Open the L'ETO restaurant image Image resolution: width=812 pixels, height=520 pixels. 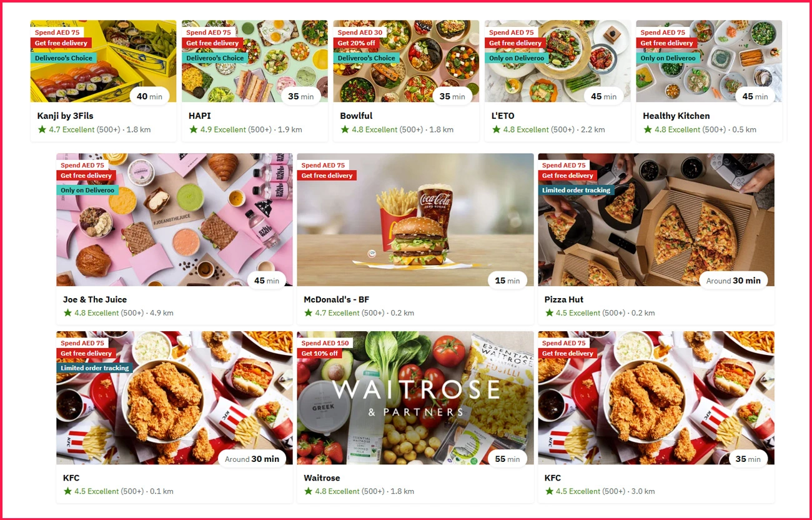click(x=558, y=61)
